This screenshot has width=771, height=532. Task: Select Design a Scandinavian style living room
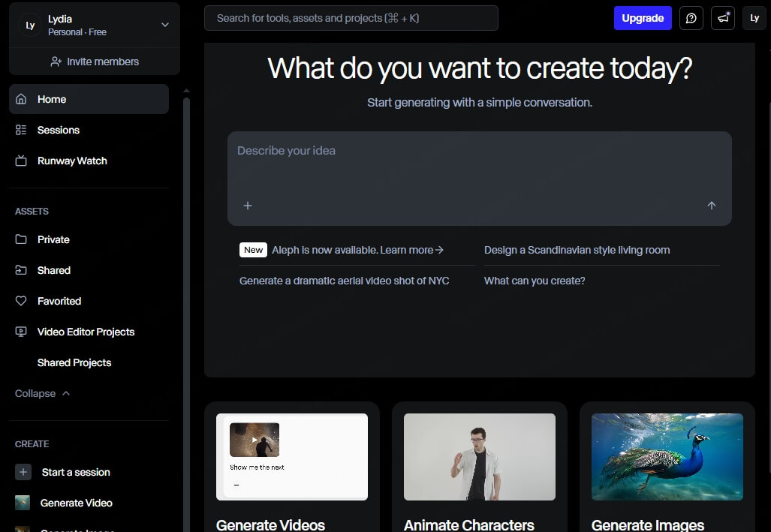577,250
